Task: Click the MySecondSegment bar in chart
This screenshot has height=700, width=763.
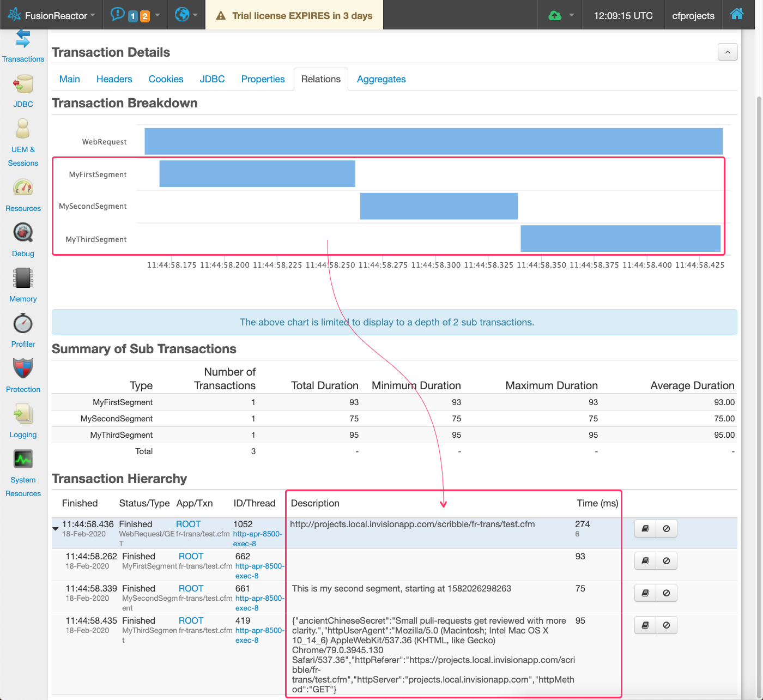Action: point(439,206)
